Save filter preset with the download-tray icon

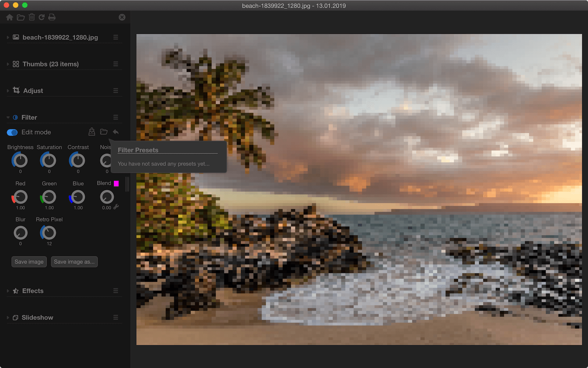pyautogui.click(x=92, y=132)
